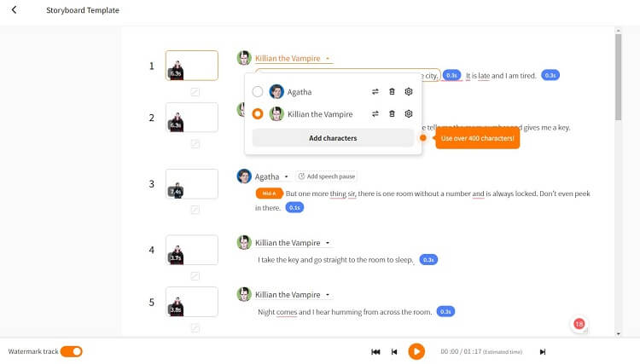Skip to the first scene

[375, 352]
